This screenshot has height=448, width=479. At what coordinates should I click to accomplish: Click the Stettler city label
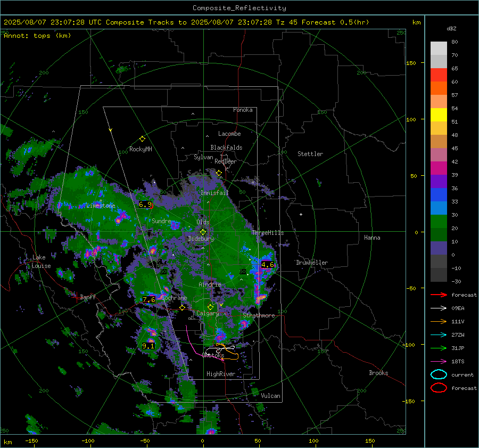click(310, 154)
